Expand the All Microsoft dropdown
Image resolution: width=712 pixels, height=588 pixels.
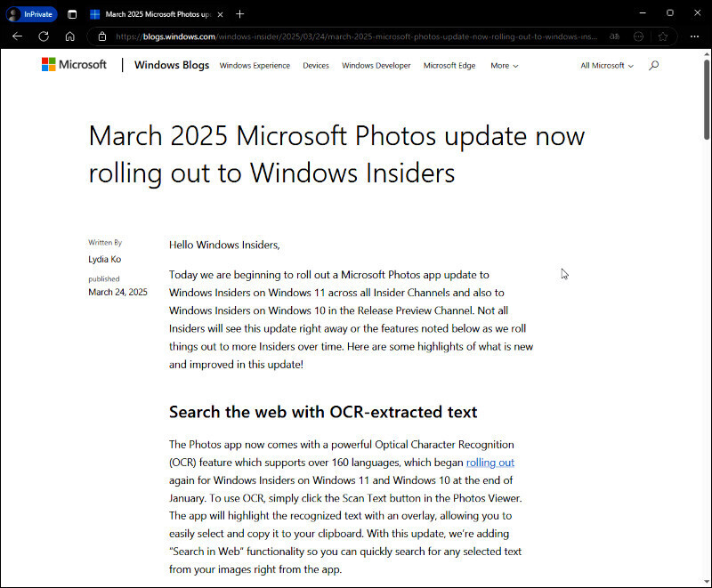coord(607,65)
